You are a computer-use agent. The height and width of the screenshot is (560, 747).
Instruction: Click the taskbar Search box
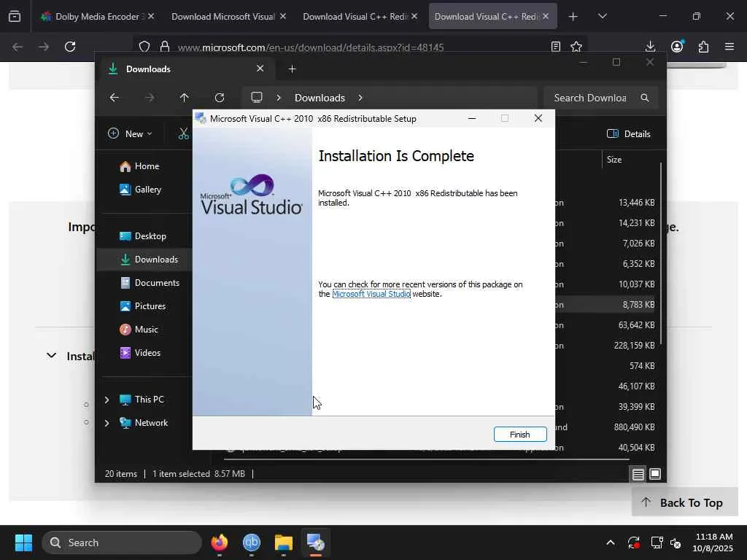122,542
